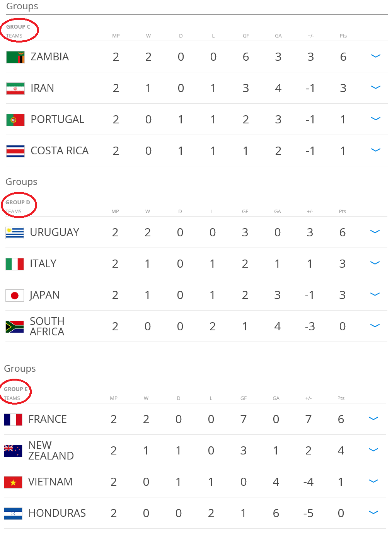This screenshot has height=533, width=392.
Task: Click the Japan flag icon
Action: click(15, 296)
